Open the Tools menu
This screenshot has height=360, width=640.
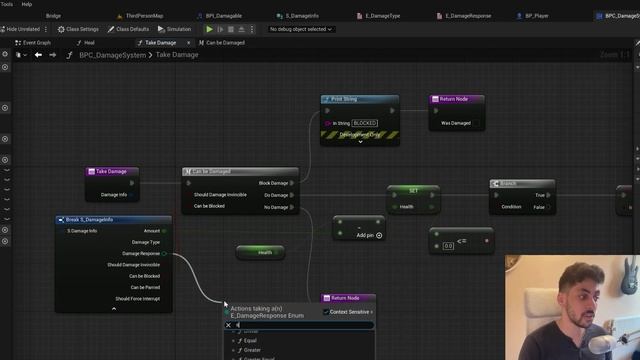[7, 4]
